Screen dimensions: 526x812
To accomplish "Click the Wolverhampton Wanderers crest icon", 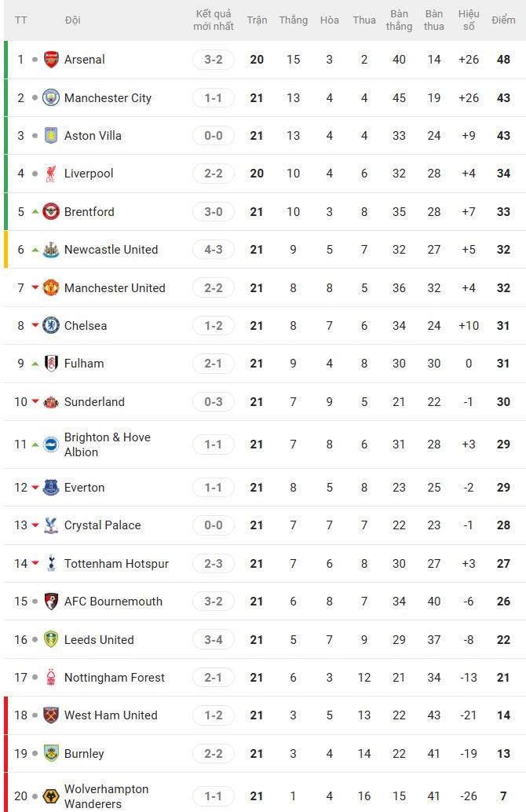I will point(51,796).
